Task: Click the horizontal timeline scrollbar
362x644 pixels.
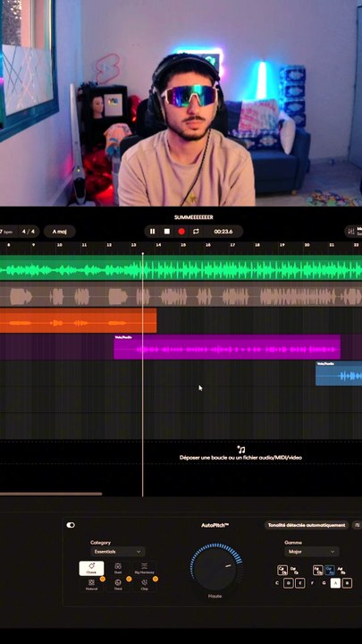Action: (x=51, y=494)
